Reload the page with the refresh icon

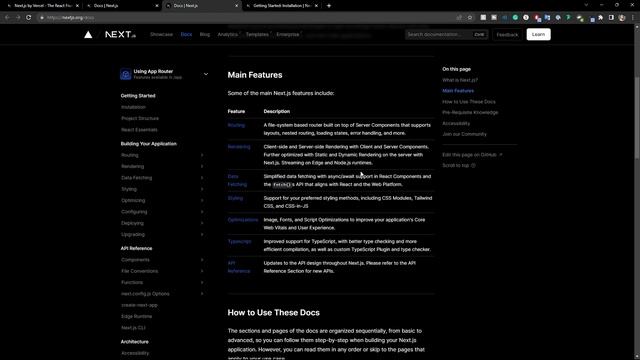29,18
